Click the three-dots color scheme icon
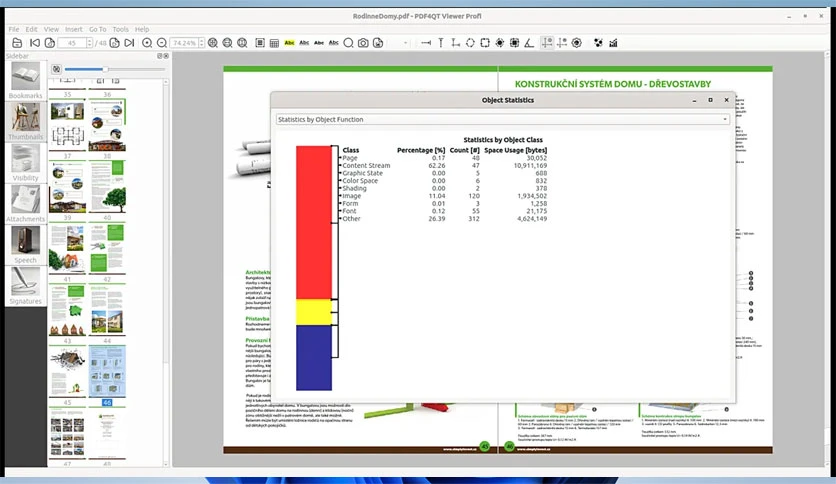Image resolution: width=836 pixels, height=484 pixels. (598, 43)
